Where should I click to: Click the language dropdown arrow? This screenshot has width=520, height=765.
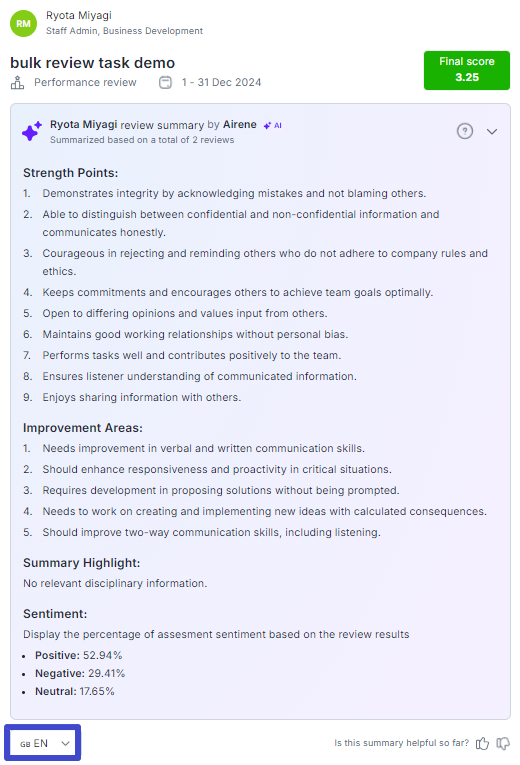65,744
